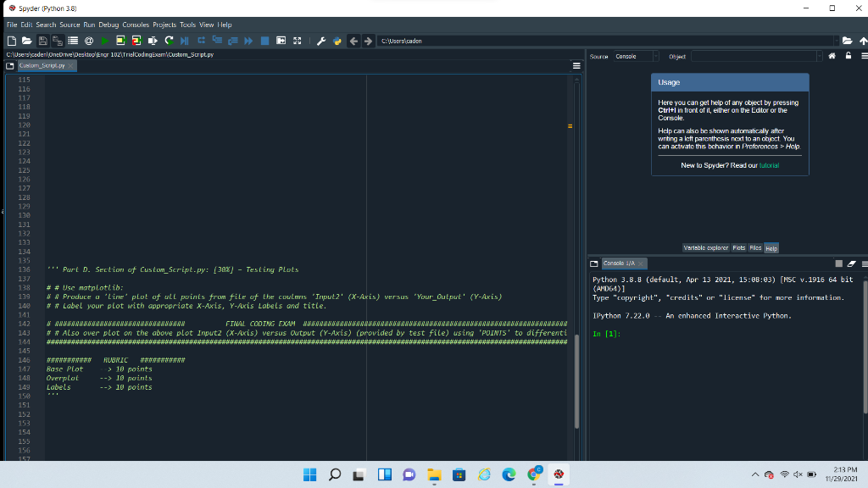Interrupt the kernel with the square icon
This screenshot has height=488, width=868.
pyautogui.click(x=837, y=263)
